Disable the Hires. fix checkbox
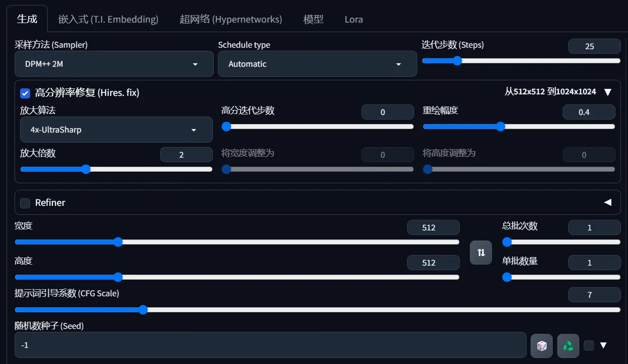 coord(25,93)
